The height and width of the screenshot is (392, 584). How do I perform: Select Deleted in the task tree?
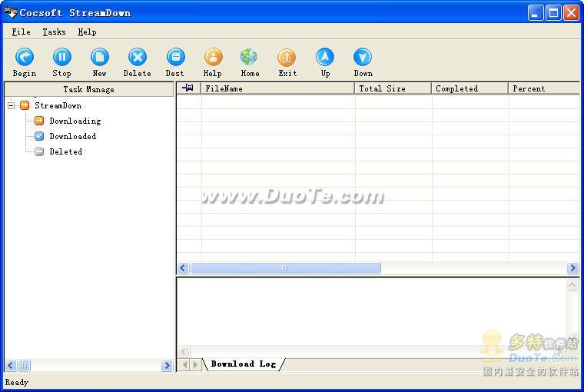pyautogui.click(x=66, y=151)
